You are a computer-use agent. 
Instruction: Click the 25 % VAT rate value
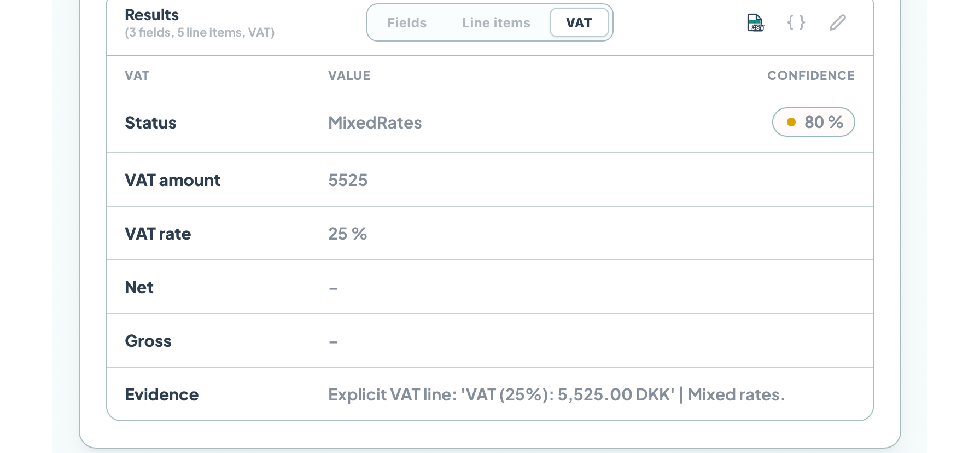pyautogui.click(x=348, y=234)
